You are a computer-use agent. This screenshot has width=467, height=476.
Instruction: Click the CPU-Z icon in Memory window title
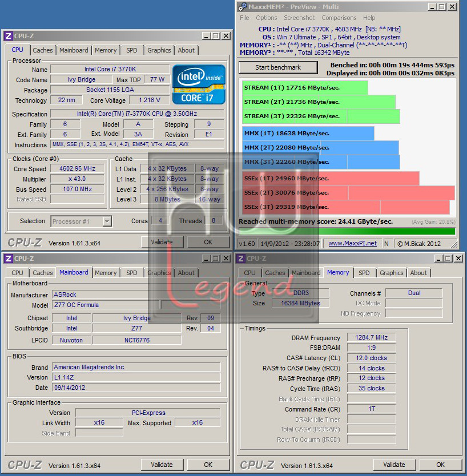click(x=241, y=259)
